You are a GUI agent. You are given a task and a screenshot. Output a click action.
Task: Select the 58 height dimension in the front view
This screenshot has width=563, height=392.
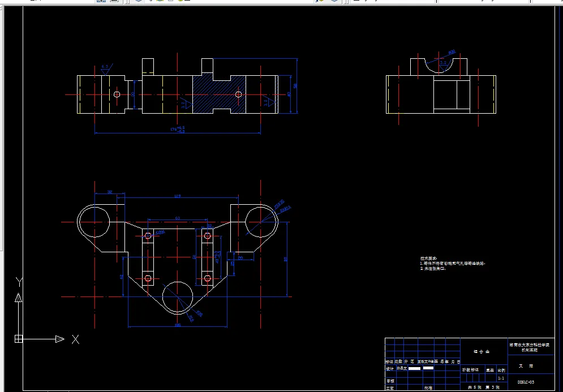pyautogui.click(x=295, y=86)
